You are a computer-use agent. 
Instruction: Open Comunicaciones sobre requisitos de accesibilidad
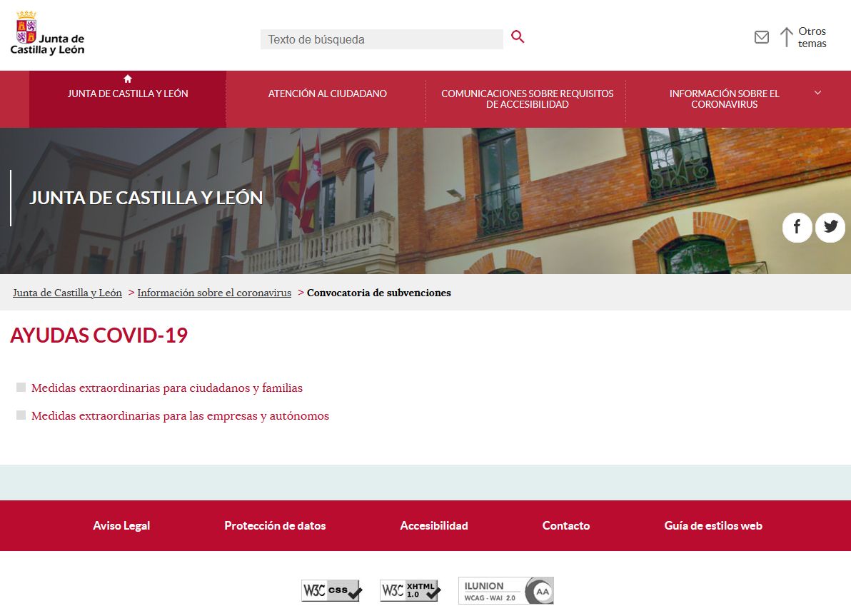point(527,99)
